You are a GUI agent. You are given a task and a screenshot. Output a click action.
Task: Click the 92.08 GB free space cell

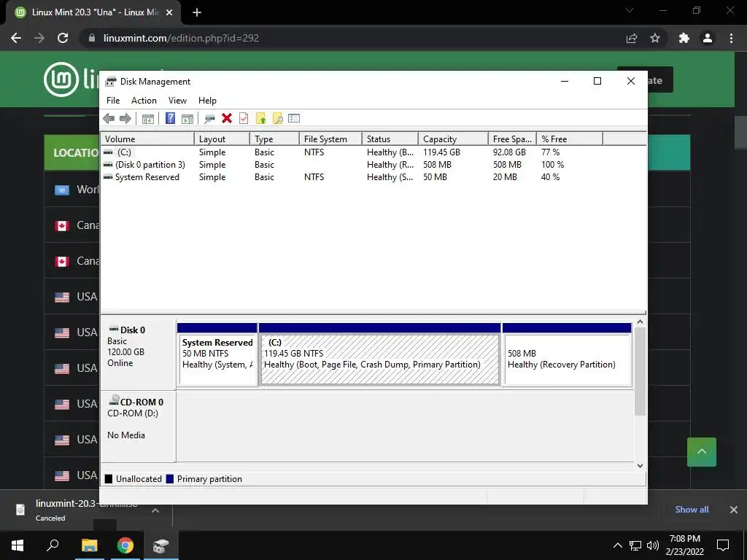coord(509,152)
